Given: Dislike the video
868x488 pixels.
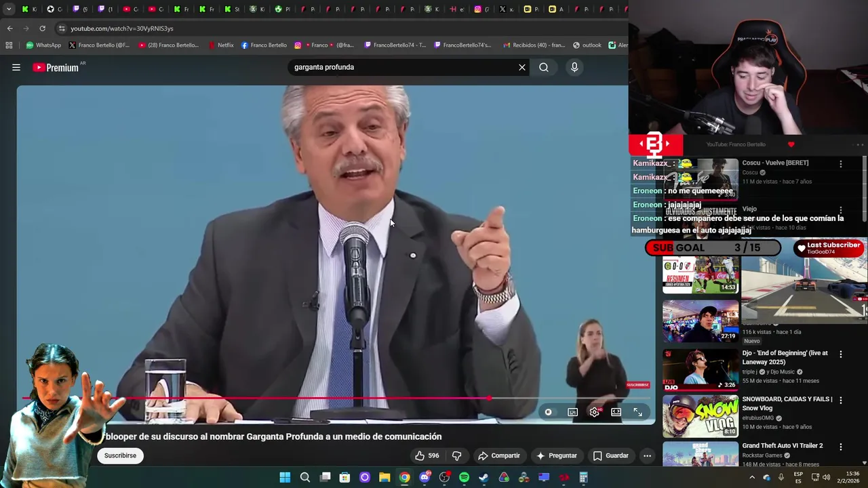Looking at the screenshot, I should (456, 455).
